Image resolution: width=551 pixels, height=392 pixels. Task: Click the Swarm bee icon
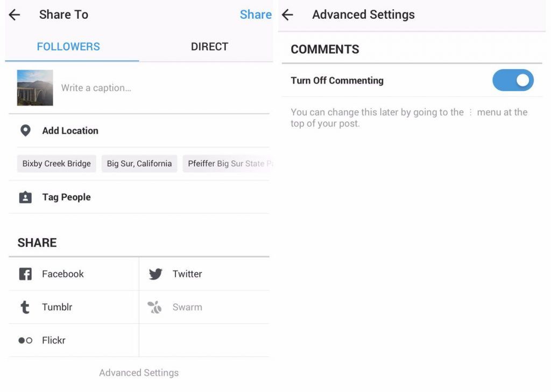pyautogui.click(x=155, y=308)
